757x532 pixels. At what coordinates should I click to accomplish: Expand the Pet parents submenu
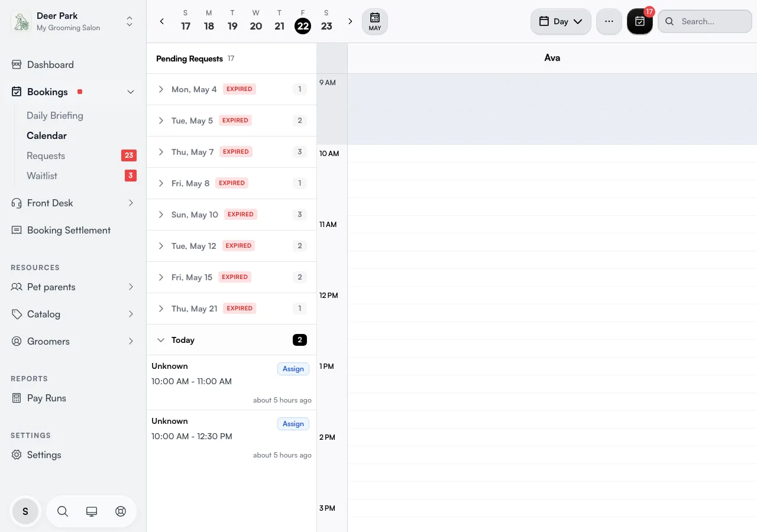131,287
